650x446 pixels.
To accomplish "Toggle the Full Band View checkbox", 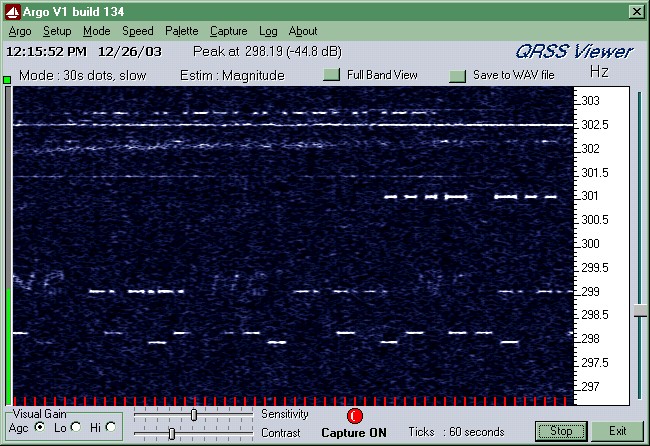I will click(x=332, y=75).
